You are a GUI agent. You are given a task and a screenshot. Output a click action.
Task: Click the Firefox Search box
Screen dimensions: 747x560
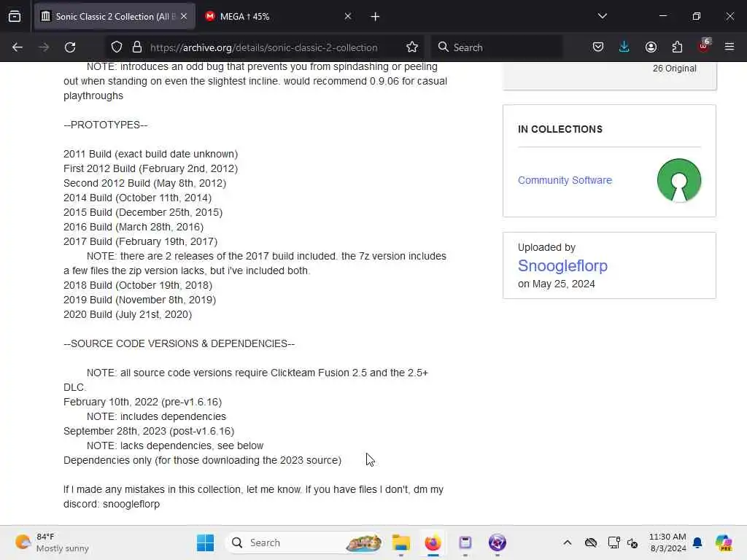pos(498,47)
